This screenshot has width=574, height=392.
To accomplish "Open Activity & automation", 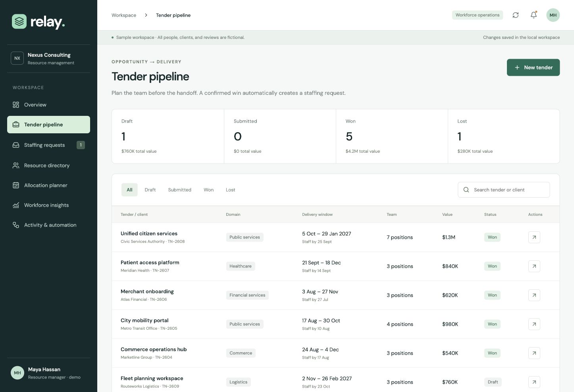I will pos(48,225).
